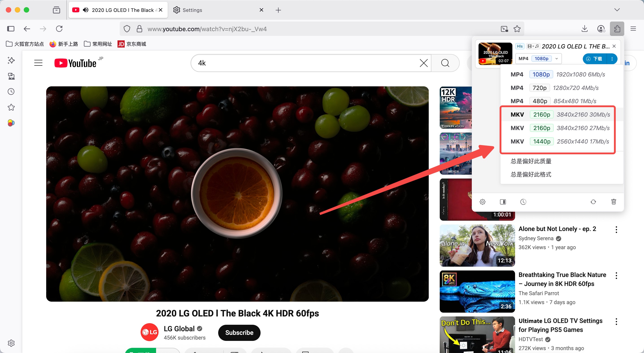This screenshot has width=644, height=353.
Task: Select MKV 2160p 3840x2160 30Mb/s
Action: [561, 115]
